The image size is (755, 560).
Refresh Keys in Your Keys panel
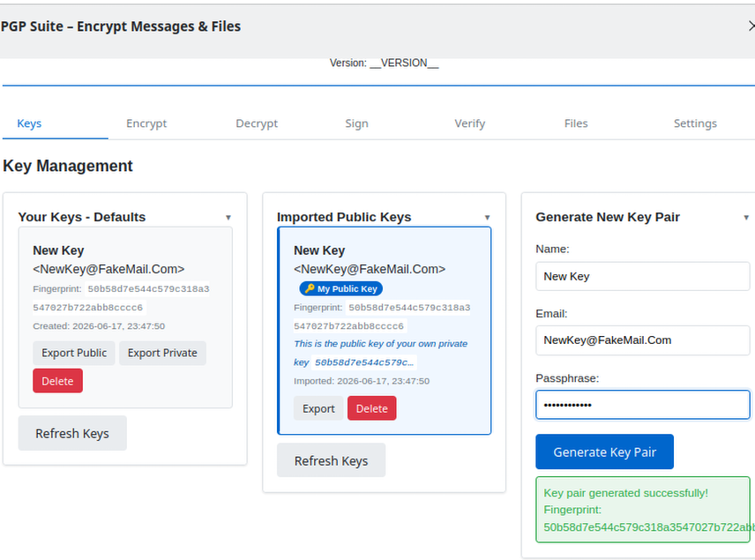point(72,433)
